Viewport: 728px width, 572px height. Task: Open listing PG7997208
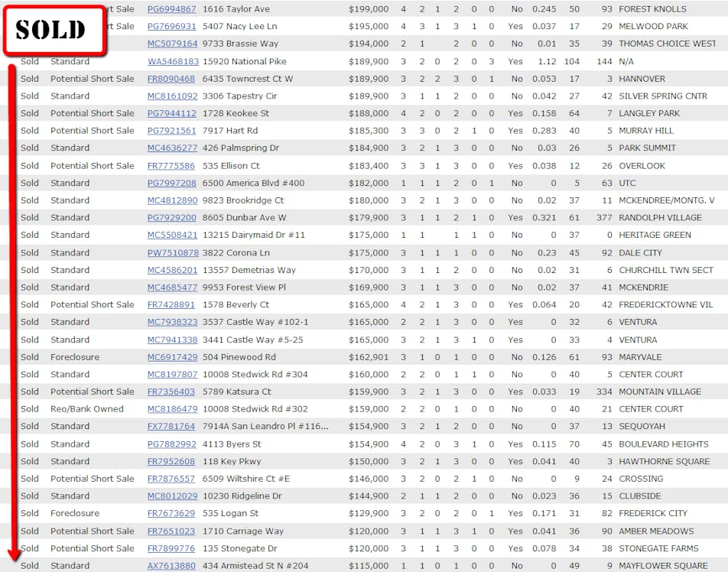click(x=172, y=183)
